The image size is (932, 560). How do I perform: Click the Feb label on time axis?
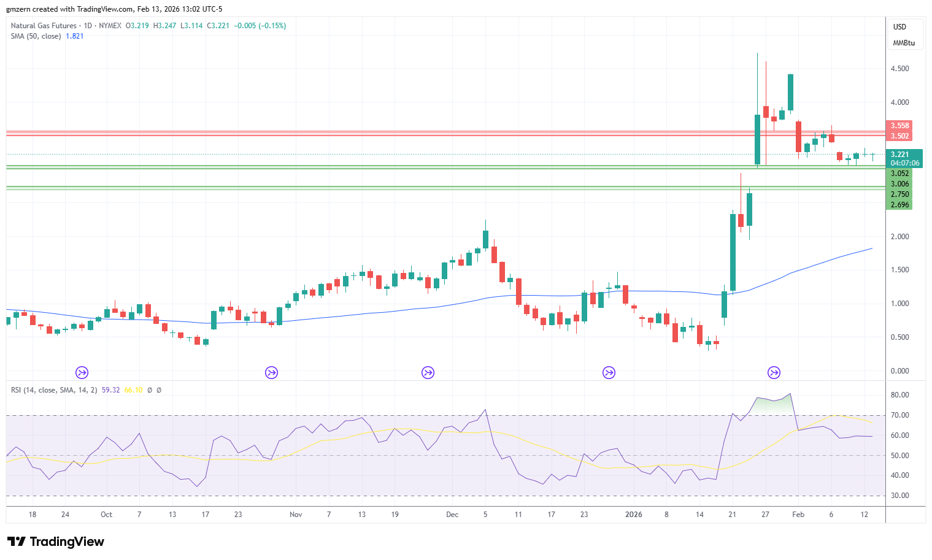pos(798,515)
